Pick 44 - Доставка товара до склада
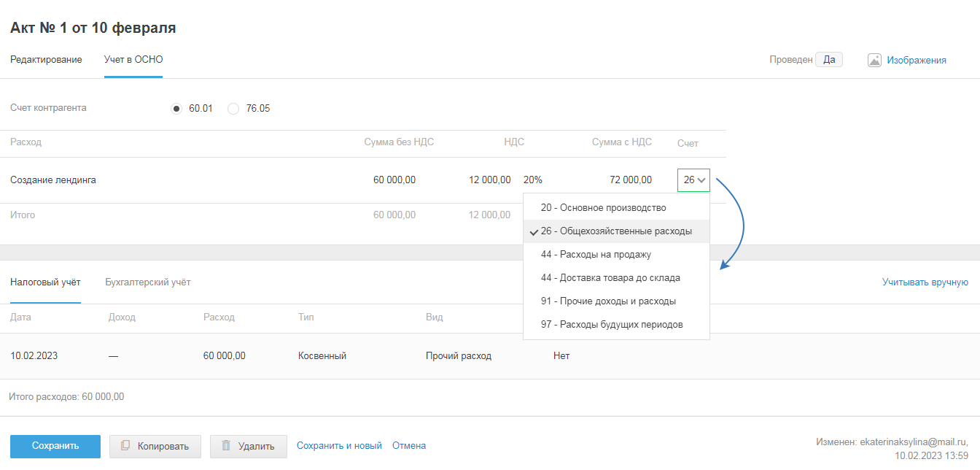 point(610,278)
